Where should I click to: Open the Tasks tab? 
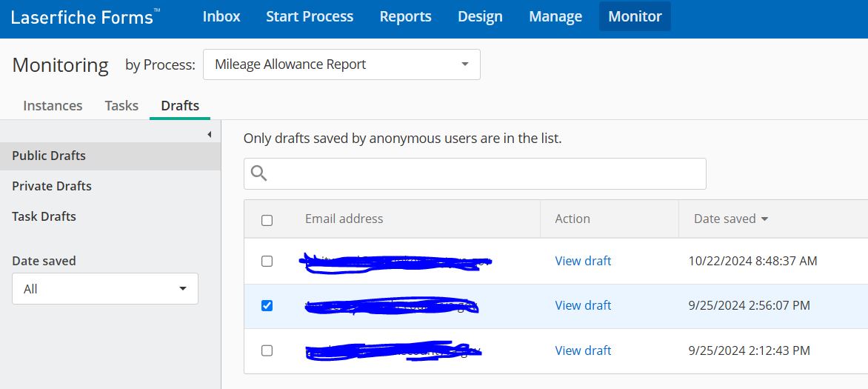[x=121, y=105]
